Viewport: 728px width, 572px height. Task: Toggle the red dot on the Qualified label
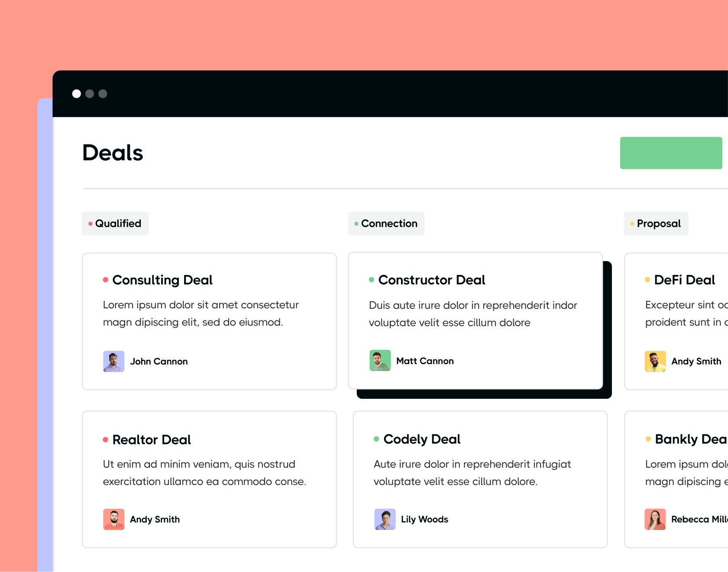[90, 223]
